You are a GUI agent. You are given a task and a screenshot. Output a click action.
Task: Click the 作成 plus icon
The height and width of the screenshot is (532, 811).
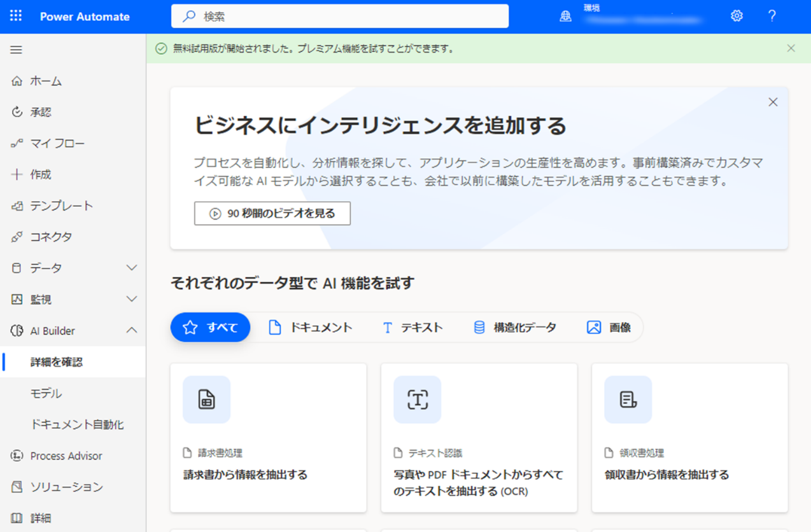[x=17, y=174]
